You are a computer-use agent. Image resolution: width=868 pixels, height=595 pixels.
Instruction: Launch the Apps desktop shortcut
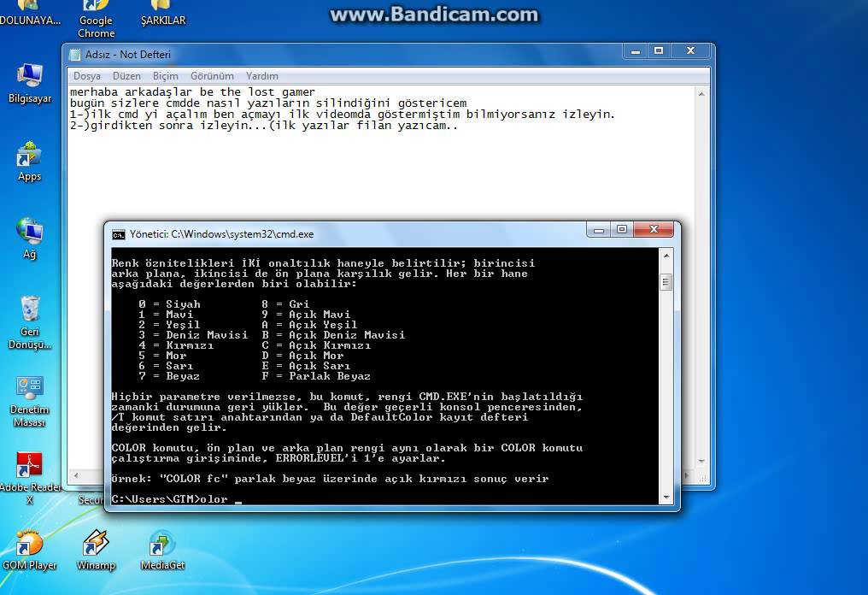[29, 162]
